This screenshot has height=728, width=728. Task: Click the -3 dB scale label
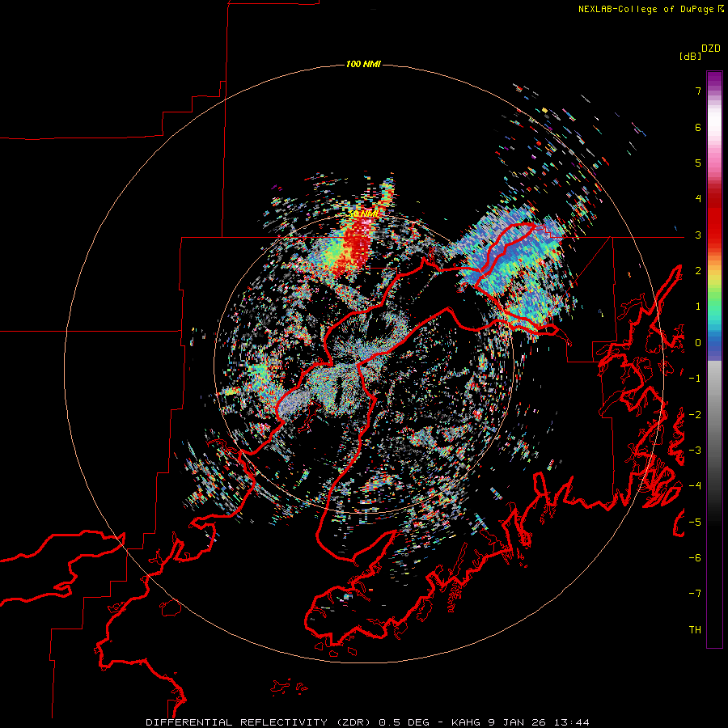(695, 451)
